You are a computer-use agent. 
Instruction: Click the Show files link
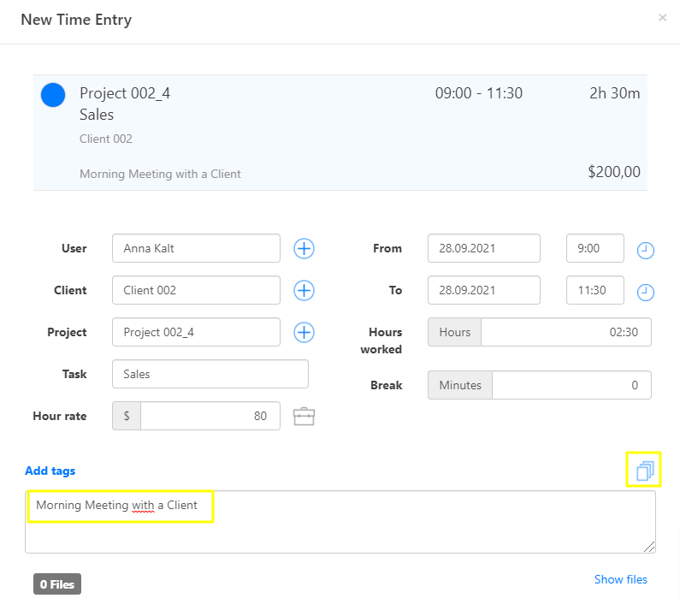point(620,579)
